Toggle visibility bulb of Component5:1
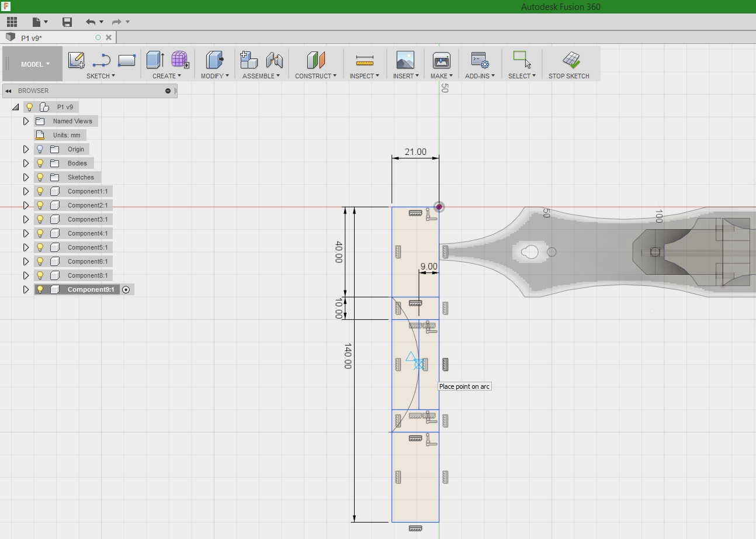 coord(40,247)
